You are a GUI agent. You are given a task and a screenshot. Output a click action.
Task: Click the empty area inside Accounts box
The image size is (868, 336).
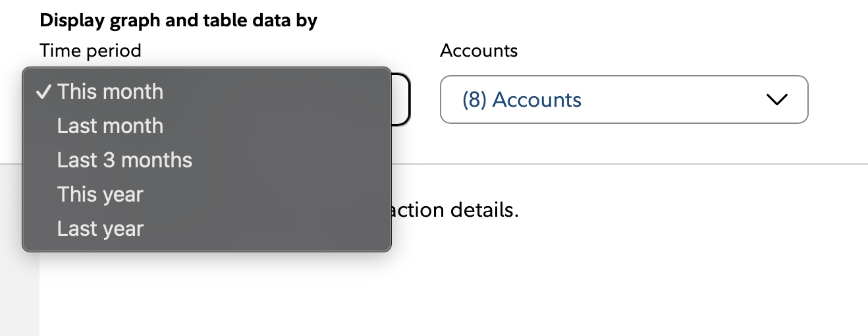pos(672,100)
